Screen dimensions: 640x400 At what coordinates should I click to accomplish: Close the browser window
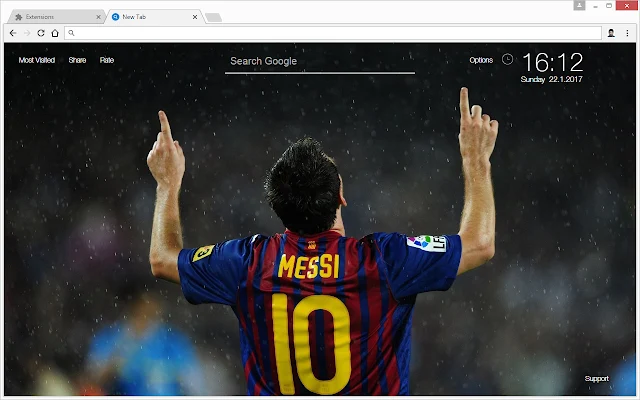tap(627, 5)
